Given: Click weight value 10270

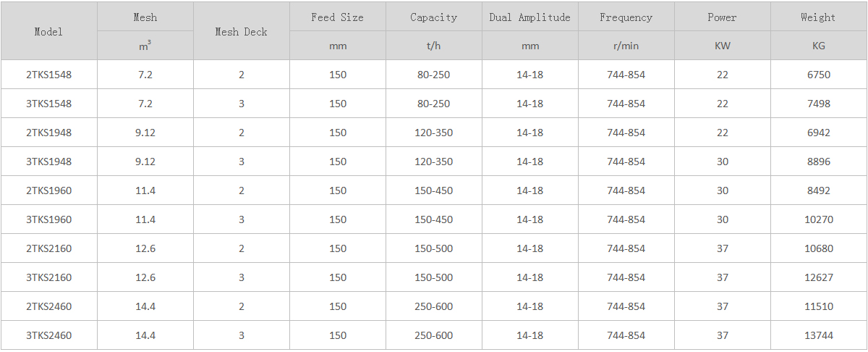Looking at the screenshot, I should click(818, 219).
